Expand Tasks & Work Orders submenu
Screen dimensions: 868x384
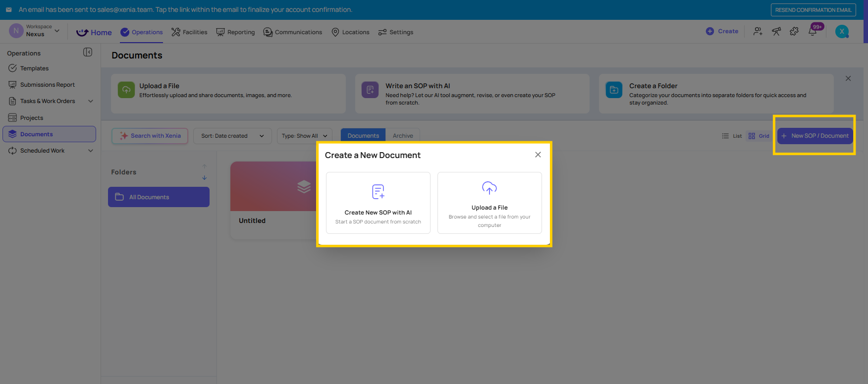tap(91, 101)
